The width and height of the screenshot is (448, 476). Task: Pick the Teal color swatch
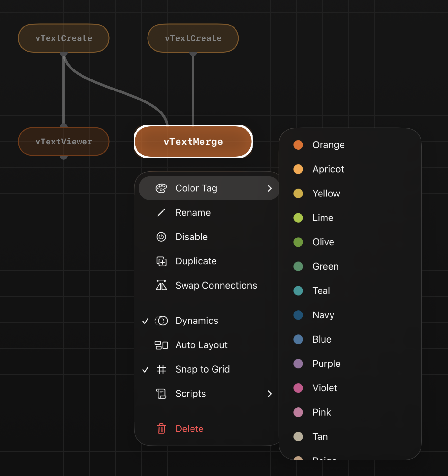pos(298,291)
